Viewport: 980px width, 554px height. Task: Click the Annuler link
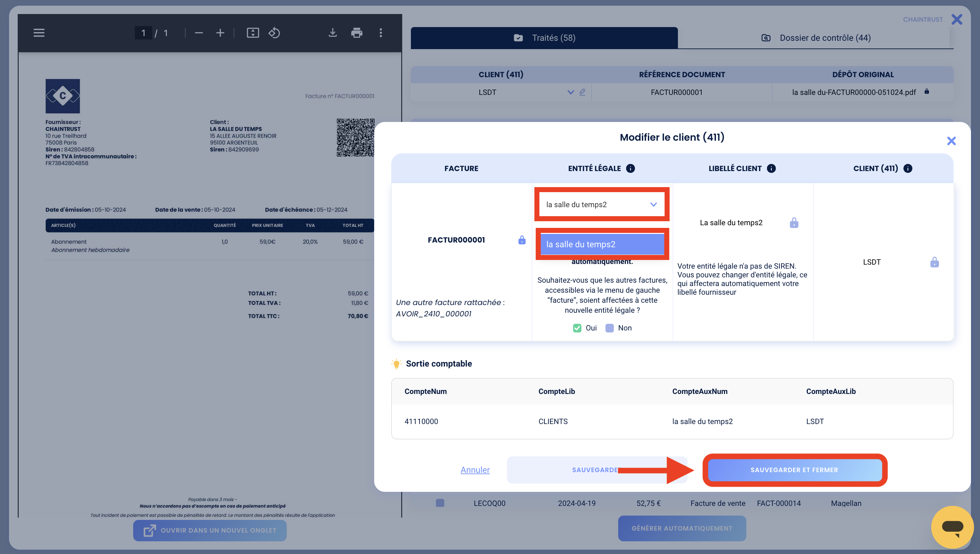(x=475, y=470)
